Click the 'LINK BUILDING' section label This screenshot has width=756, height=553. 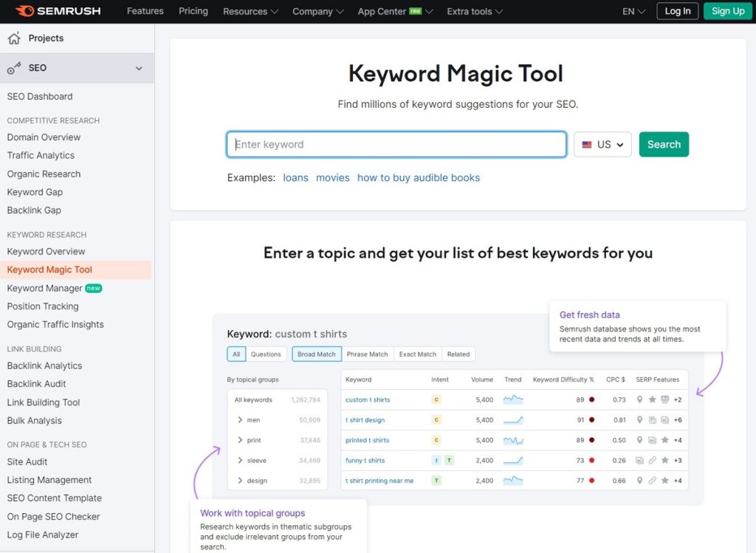click(x=34, y=349)
